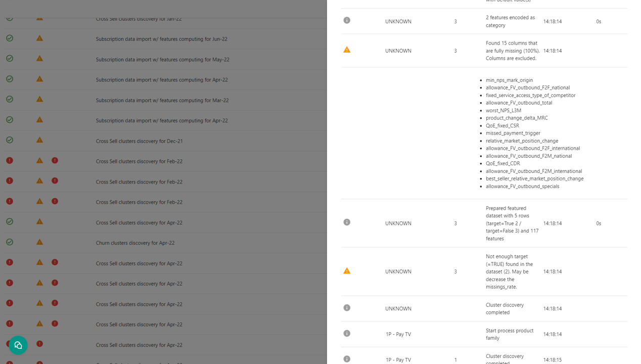641x364 pixels.
Task: Click red error icon for Cross Sell Dec-21's next row
Action: click(x=10, y=161)
